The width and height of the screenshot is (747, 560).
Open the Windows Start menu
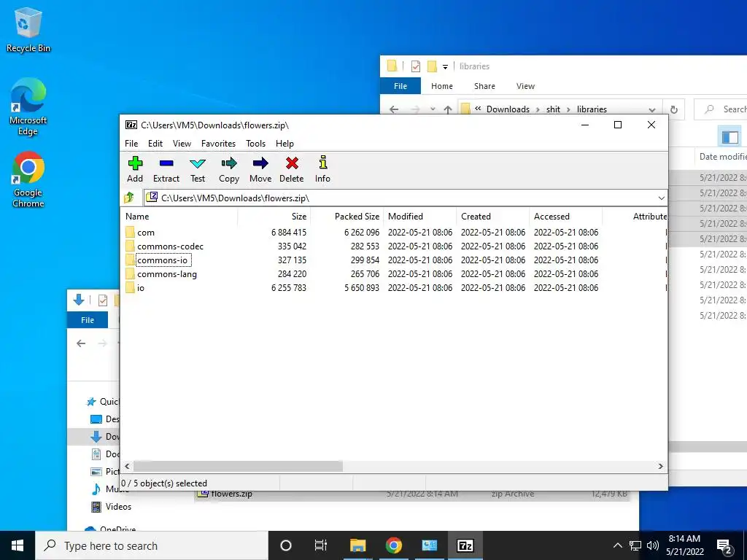pos(18,545)
